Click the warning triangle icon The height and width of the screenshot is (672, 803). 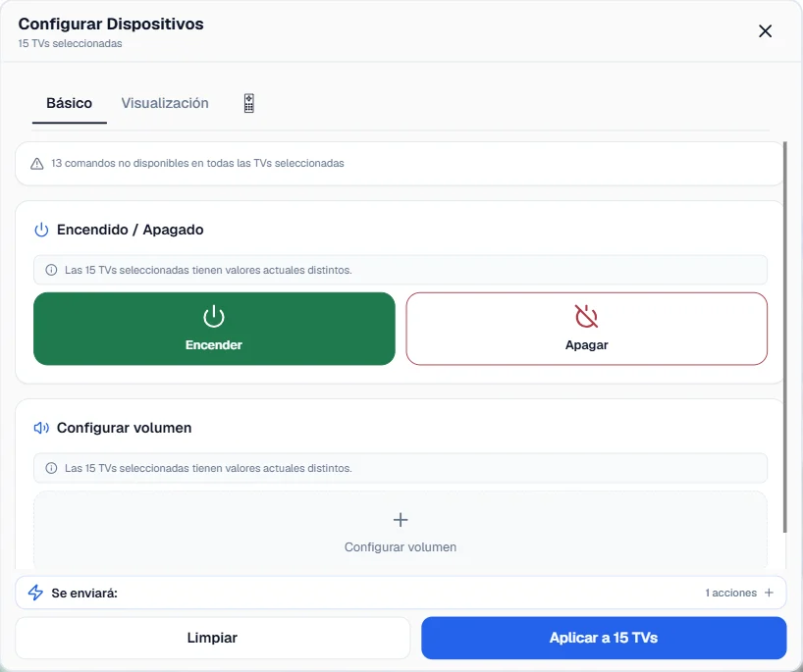(37, 164)
